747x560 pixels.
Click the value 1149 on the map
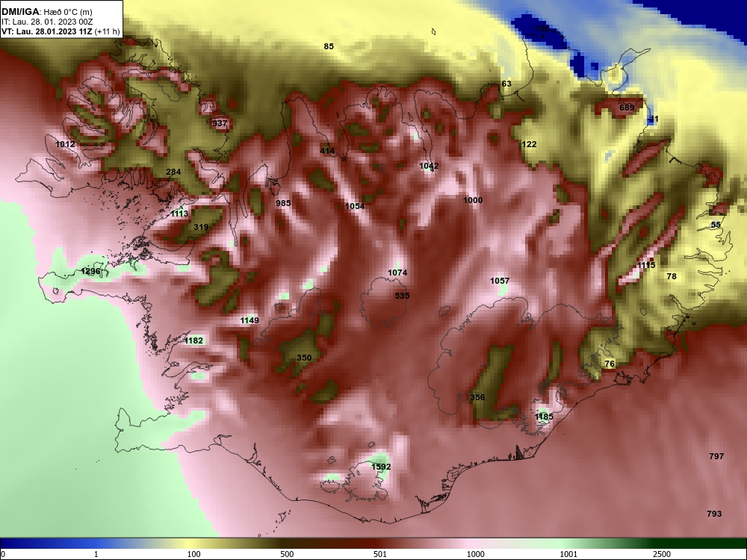click(249, 320)
